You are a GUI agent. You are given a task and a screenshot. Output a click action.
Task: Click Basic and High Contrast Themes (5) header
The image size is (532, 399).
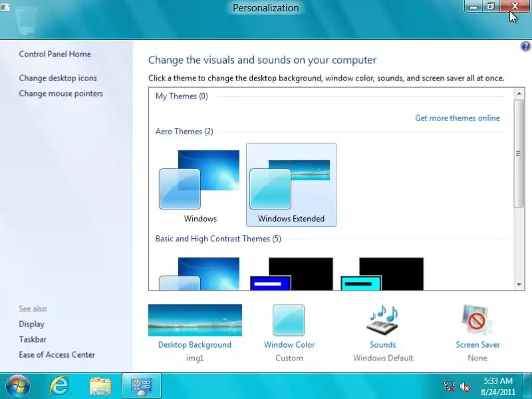point(218,239)
